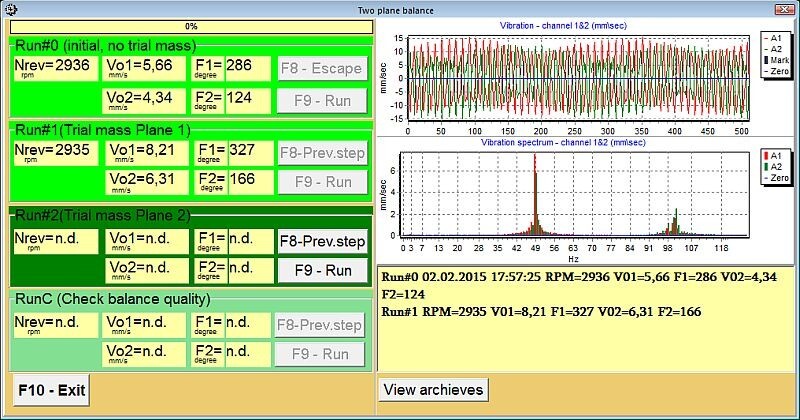Select the Nrev=2936 field in Run#0
The height and width of the screenshot is (420, 800).
tap(55, 70)
